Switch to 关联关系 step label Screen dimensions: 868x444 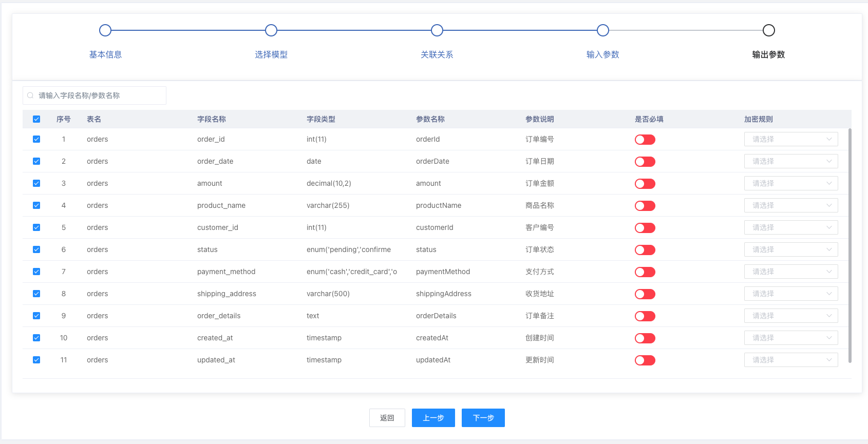tap(437, 54)
